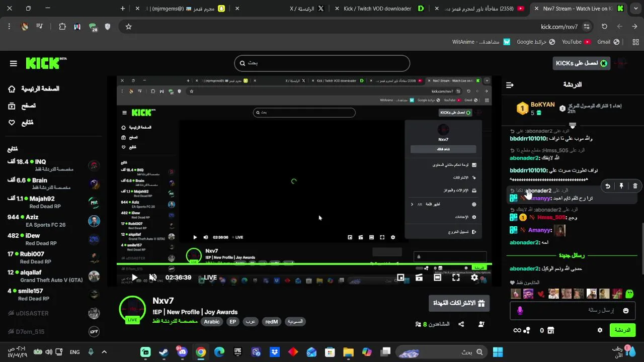Open new browser tab plus button

tap(123, 9)
